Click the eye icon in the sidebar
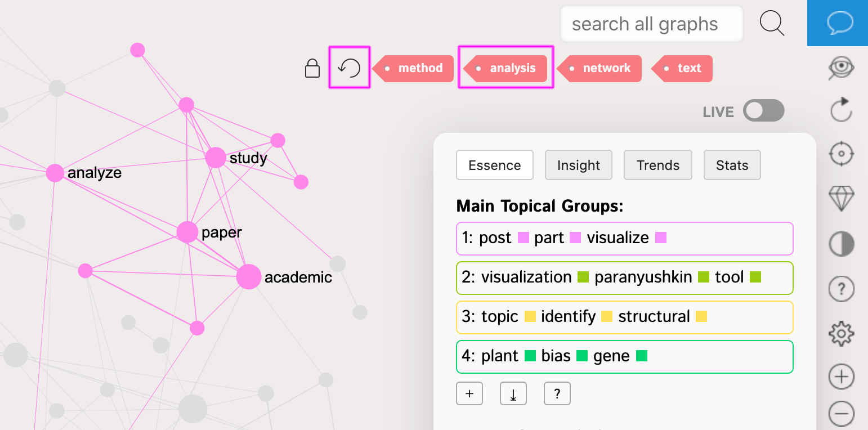868x430 pixels. pyautogui.click(x=842, y=68)
